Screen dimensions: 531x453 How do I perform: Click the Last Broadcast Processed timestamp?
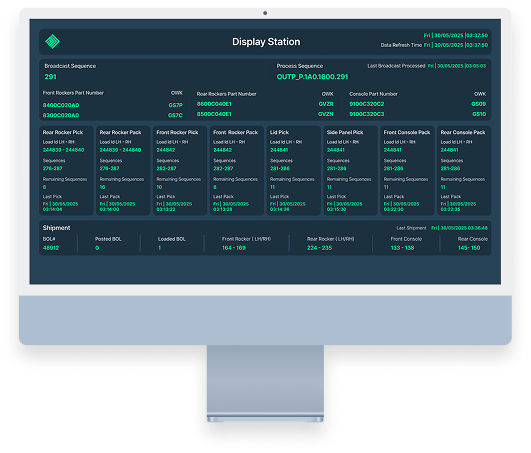(x=456, y=66)
